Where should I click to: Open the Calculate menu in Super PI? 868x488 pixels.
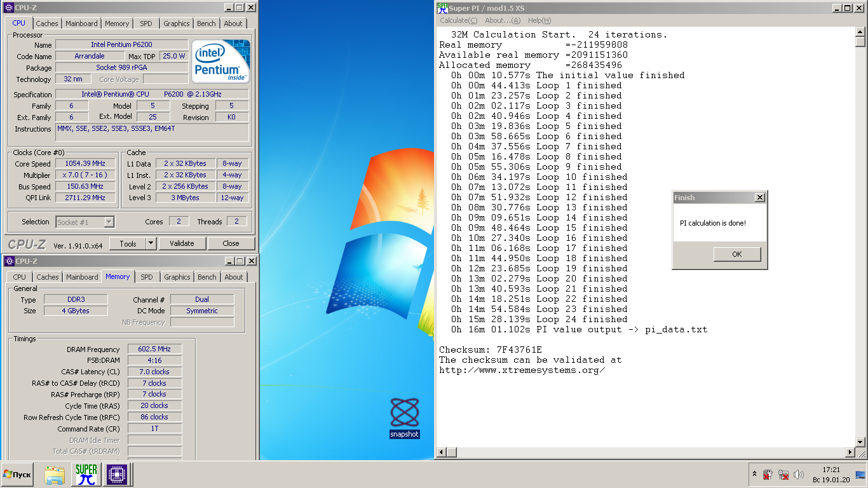coord(459,20)
